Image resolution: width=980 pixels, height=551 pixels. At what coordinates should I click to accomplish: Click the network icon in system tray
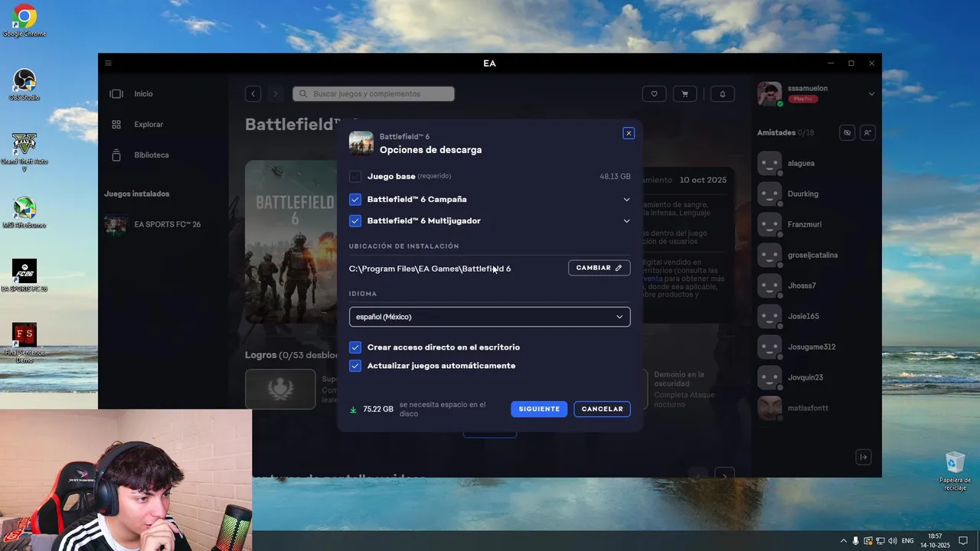[x=880, y=541]
